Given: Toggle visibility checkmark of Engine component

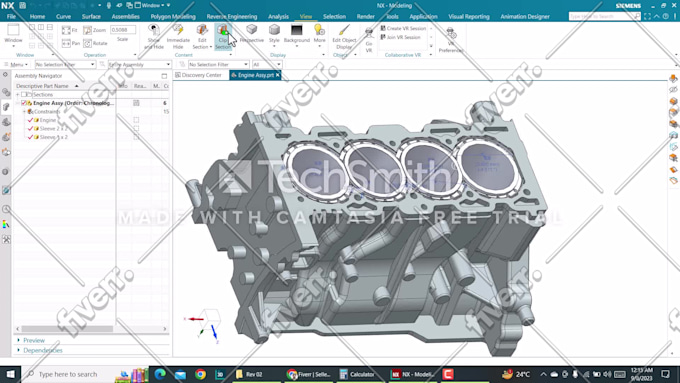Looking at the screenshot, I should pos(30,120).
